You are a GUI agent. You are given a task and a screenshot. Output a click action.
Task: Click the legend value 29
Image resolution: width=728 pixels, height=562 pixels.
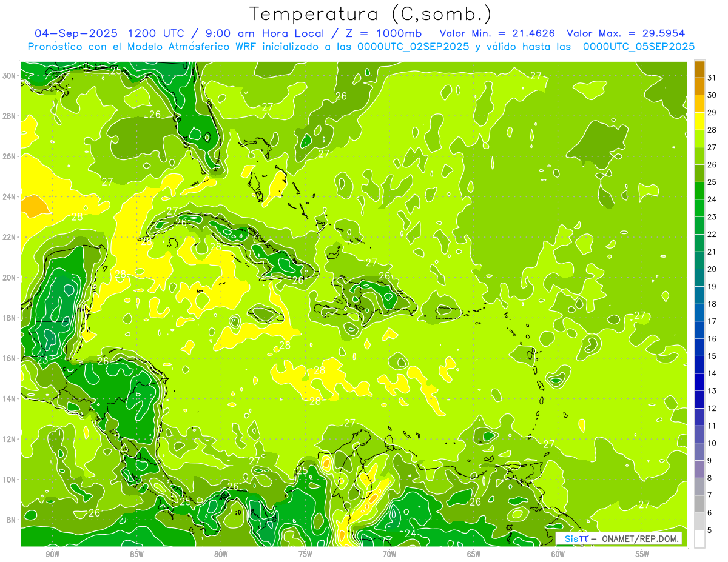(x=712, y=113)
